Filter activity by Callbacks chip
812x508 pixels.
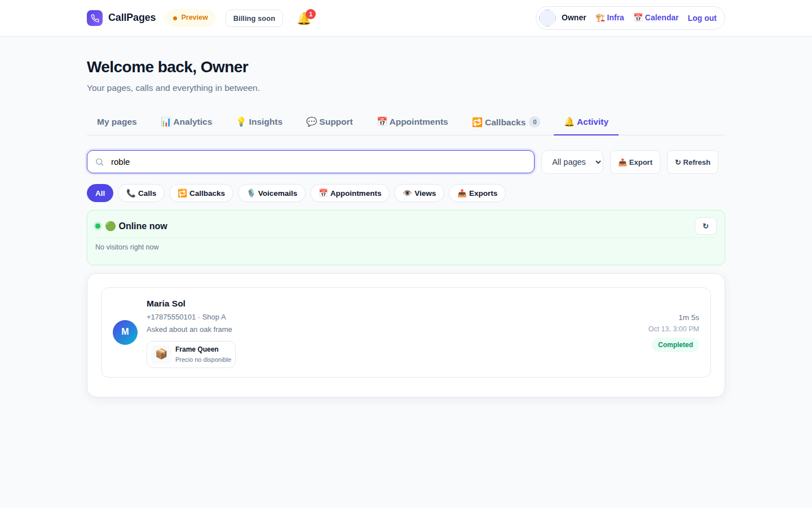[x=201, y=193]
